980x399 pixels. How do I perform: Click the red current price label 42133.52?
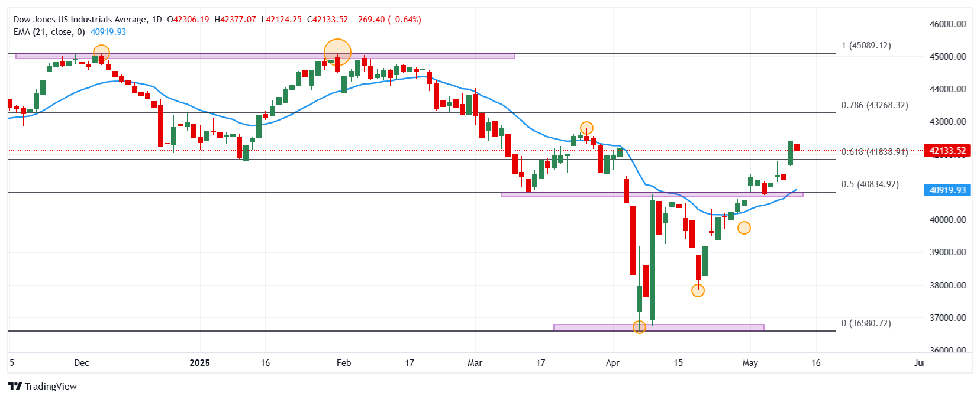click(947, 151)
